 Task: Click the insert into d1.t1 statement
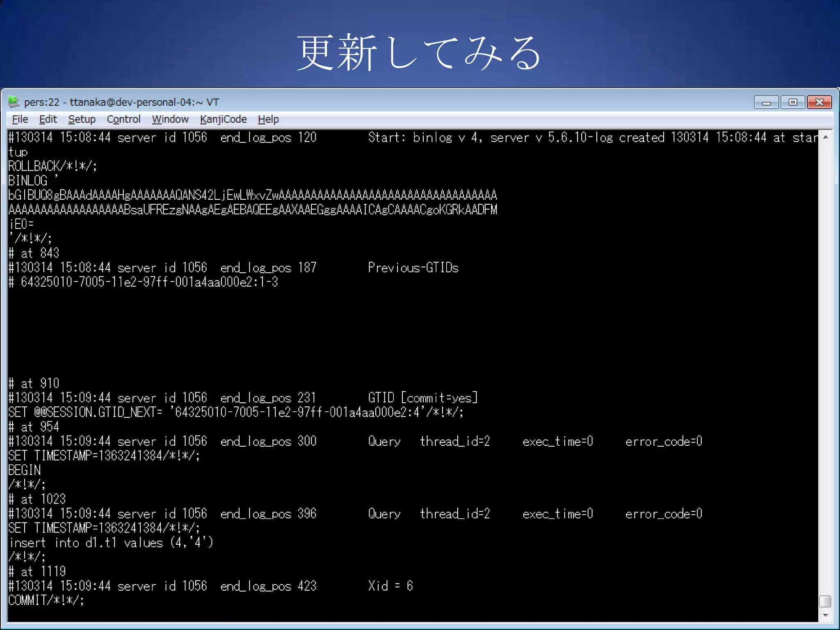point(111,543)
